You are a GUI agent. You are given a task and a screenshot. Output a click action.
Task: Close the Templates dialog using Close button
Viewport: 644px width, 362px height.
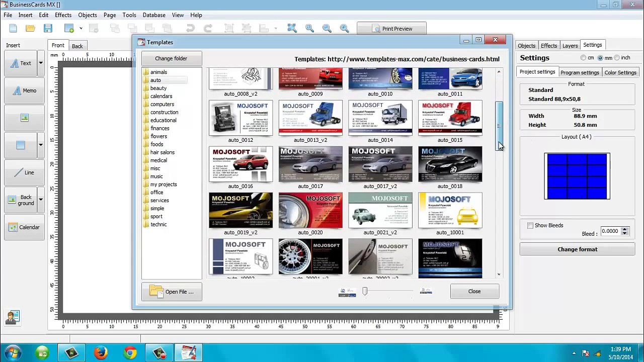474,291
